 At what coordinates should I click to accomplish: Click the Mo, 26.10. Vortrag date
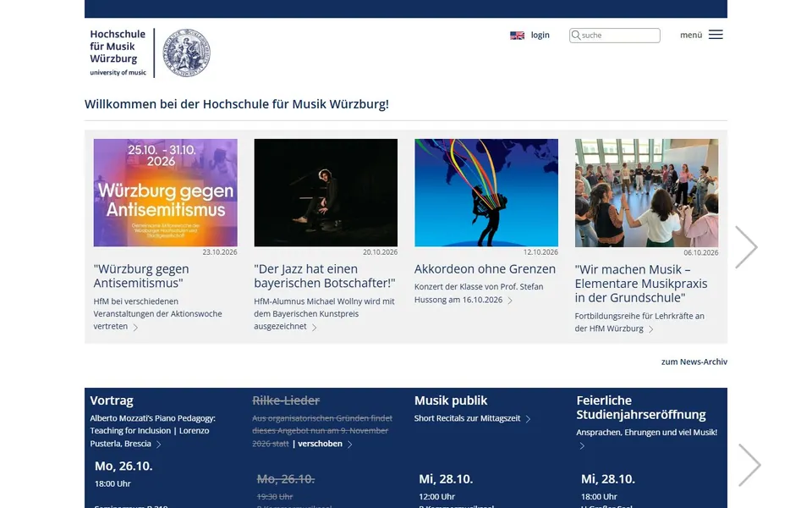[x=123, y=466]
